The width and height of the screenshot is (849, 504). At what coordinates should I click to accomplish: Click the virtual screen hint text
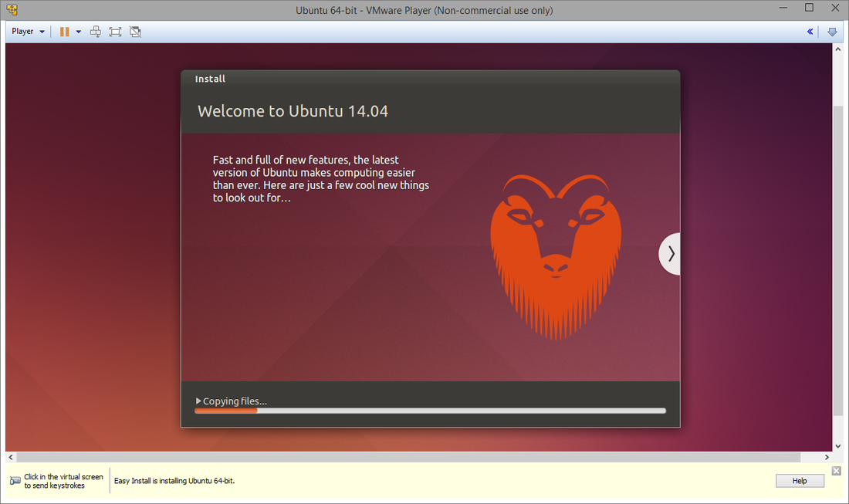coord(63,482)
